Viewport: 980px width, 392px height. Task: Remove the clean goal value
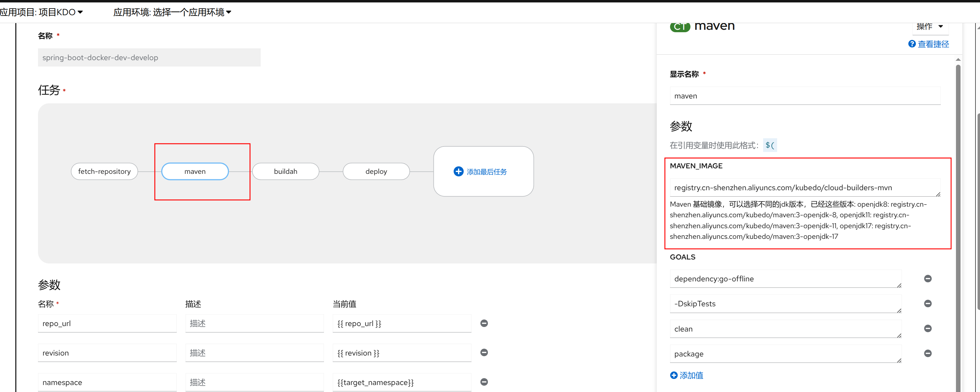(x=927, y=328)
